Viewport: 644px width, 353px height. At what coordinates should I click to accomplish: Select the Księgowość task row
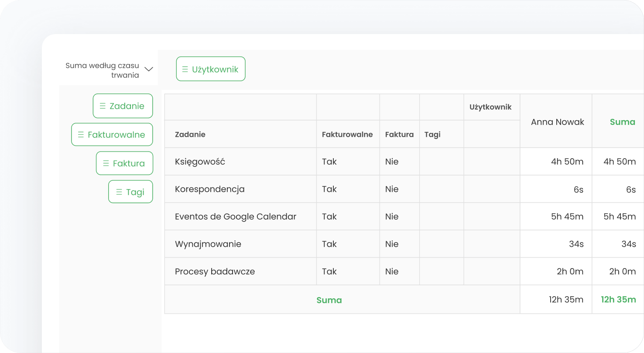pyautogui.click(x=200, y=162)
